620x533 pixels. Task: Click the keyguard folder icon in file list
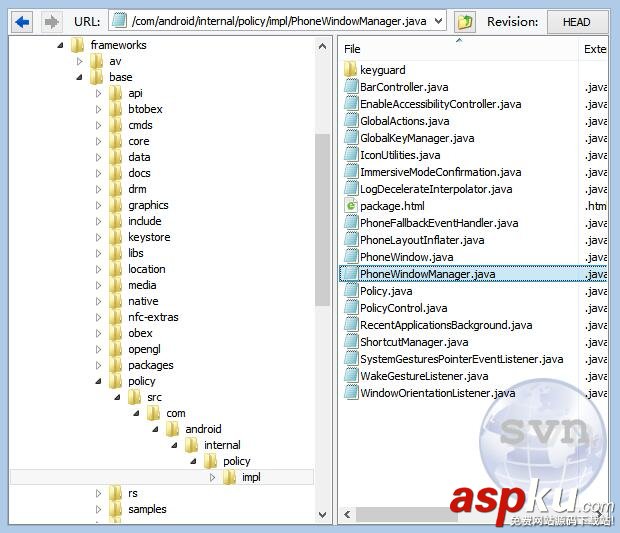tap(351, 70)
